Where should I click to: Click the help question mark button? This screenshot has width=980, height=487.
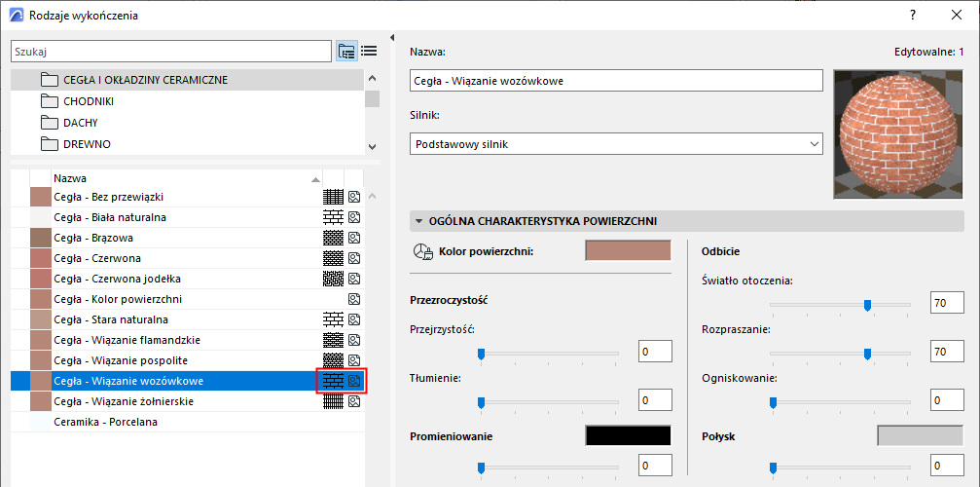pyautogui.click(x=913, y=15)
